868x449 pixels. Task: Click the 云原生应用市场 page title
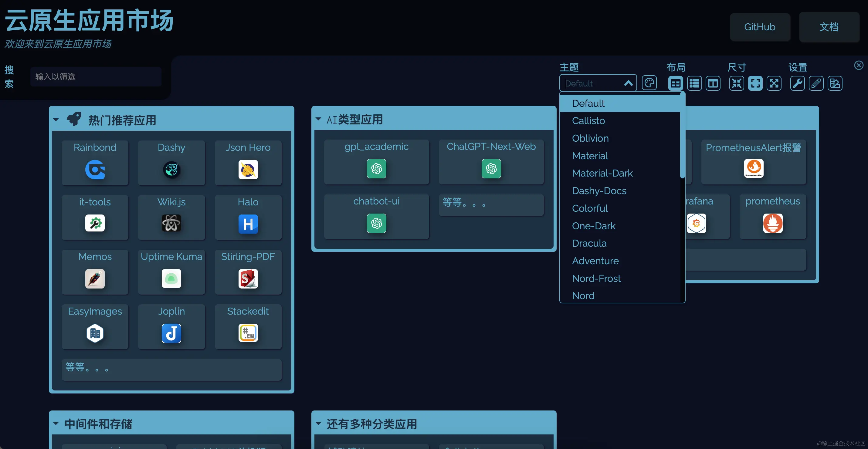pyautogui.click(x=89, y=21)
